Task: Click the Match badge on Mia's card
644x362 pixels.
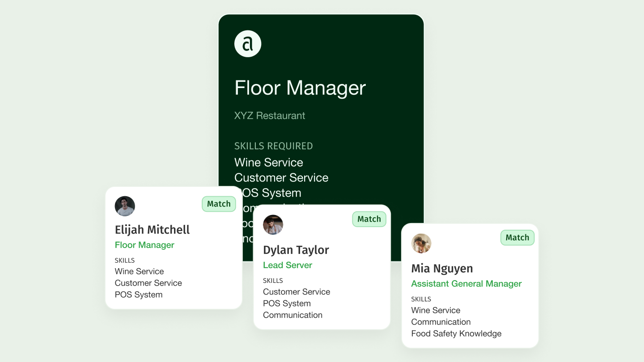Action: [x=517, y=238]
